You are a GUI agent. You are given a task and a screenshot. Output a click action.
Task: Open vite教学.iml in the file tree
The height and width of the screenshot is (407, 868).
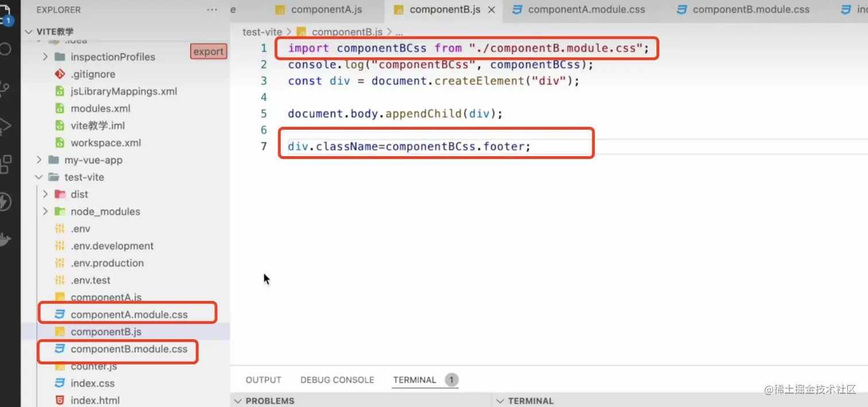point(98,126)
